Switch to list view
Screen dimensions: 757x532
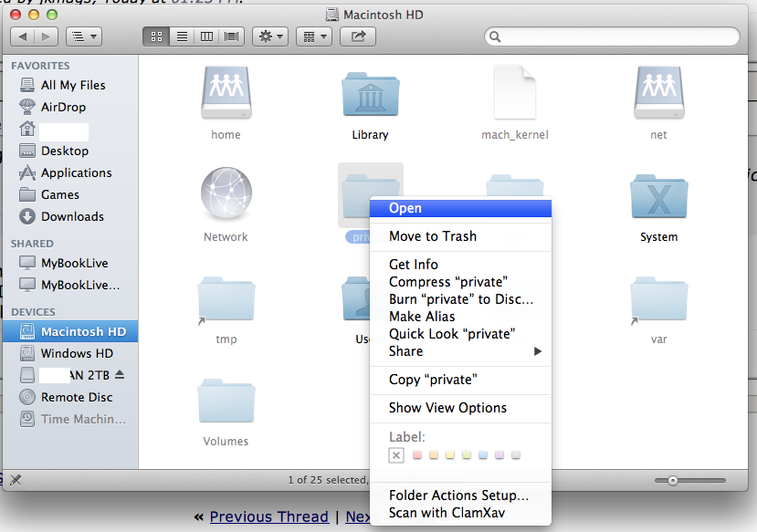point(182,37)
